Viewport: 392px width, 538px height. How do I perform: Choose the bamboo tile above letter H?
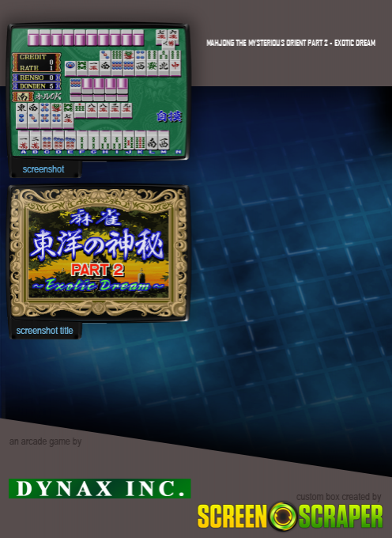105,140
